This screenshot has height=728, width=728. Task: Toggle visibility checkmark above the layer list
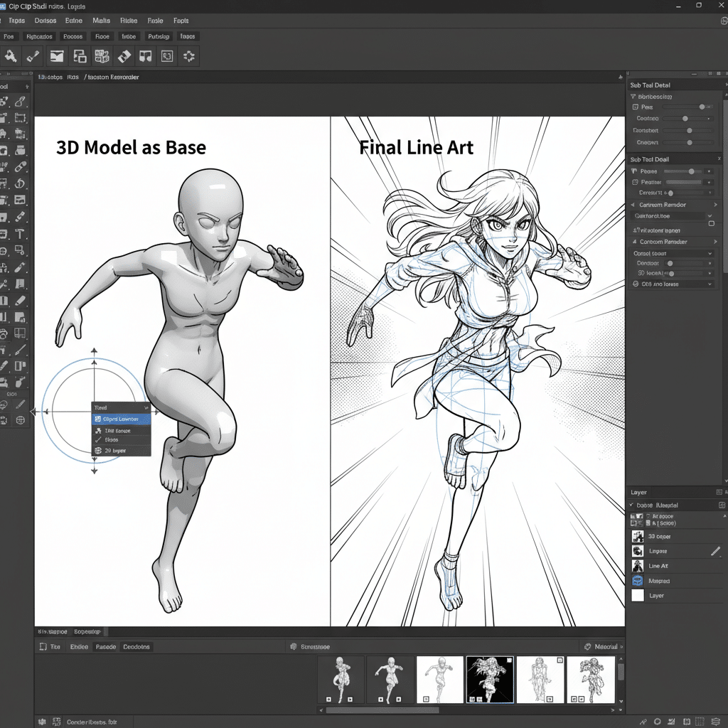[x=631, y=505]
